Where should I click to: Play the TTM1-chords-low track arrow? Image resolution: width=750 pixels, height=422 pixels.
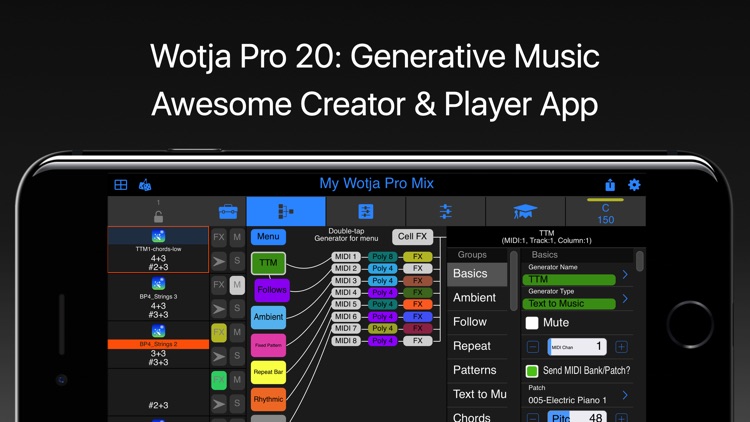[x=219, y=261]
